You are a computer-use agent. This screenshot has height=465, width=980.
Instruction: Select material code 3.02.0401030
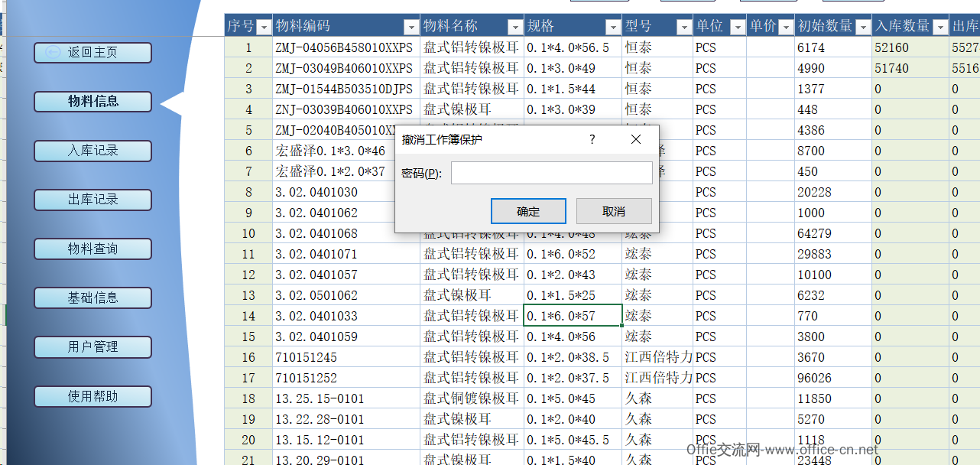click(333, 192)
